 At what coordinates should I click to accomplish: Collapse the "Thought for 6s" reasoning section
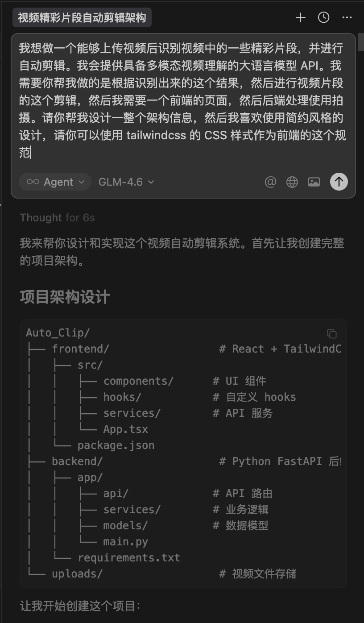click(x=57, y=218)
